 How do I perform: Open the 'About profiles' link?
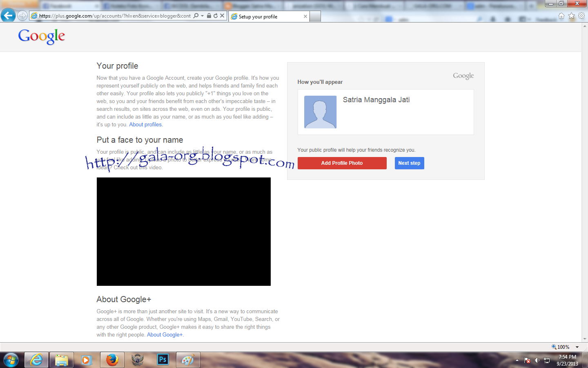click(145, 125)
